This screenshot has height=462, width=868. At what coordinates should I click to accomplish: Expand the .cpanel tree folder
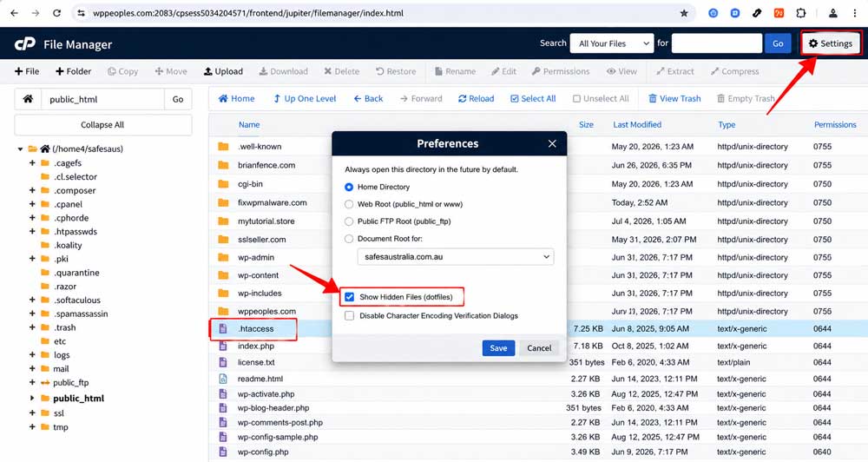tap(32, 204)
